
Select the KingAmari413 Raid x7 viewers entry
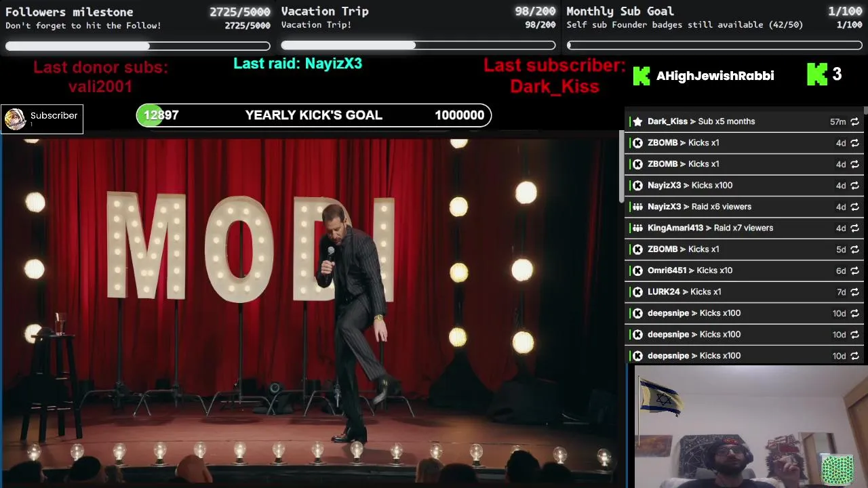coord(745,228)
